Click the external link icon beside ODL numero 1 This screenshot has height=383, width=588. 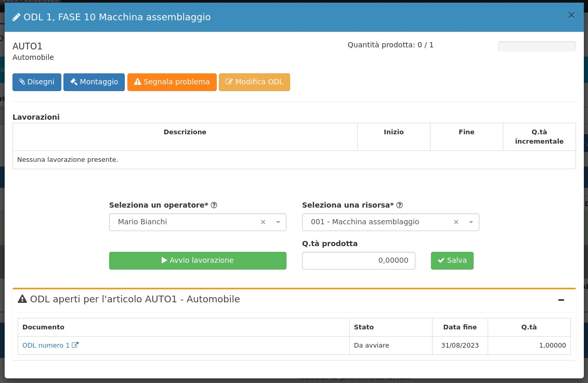pyautogui.click(x=75, y=345)
